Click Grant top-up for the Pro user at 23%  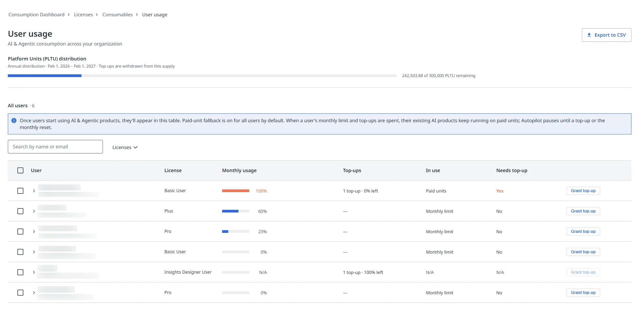583,232
